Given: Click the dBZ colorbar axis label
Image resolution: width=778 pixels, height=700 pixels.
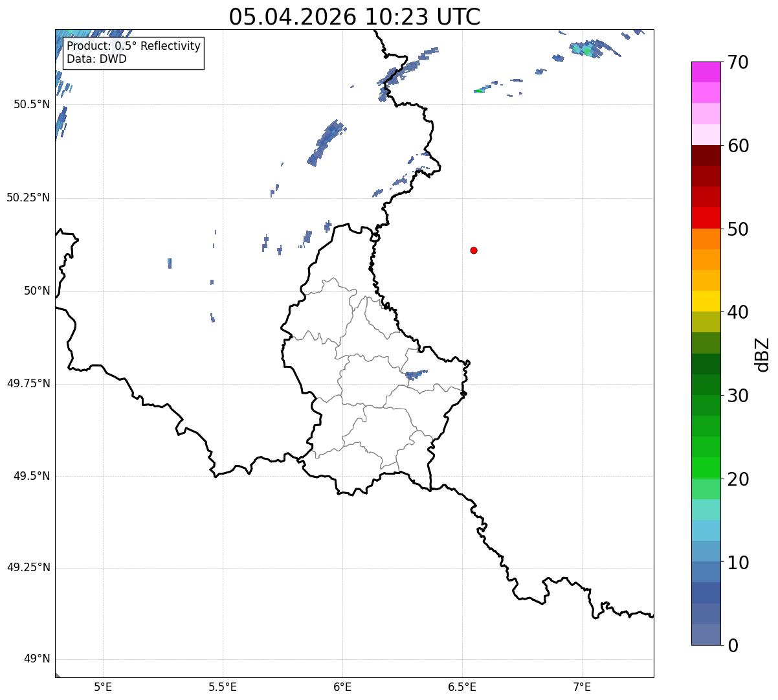Looking at the screenshot, I should pyautogui.click(x=762, y=354).
